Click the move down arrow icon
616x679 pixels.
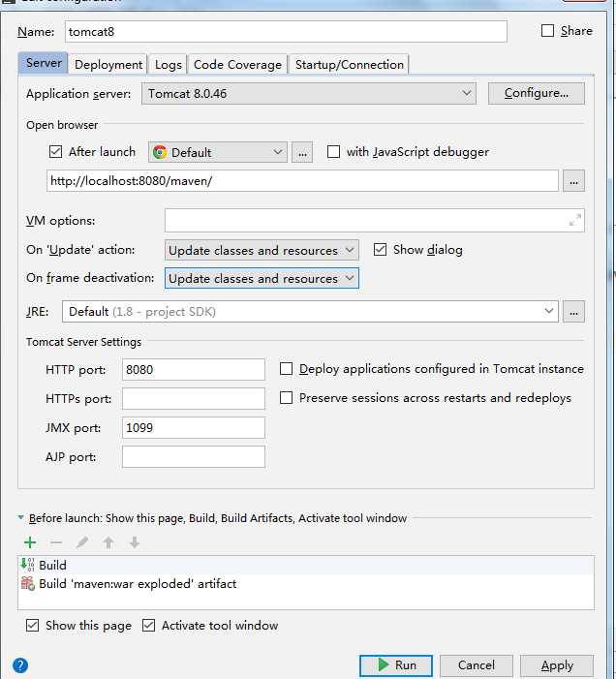pyautogui.click(x=135, y=542)
